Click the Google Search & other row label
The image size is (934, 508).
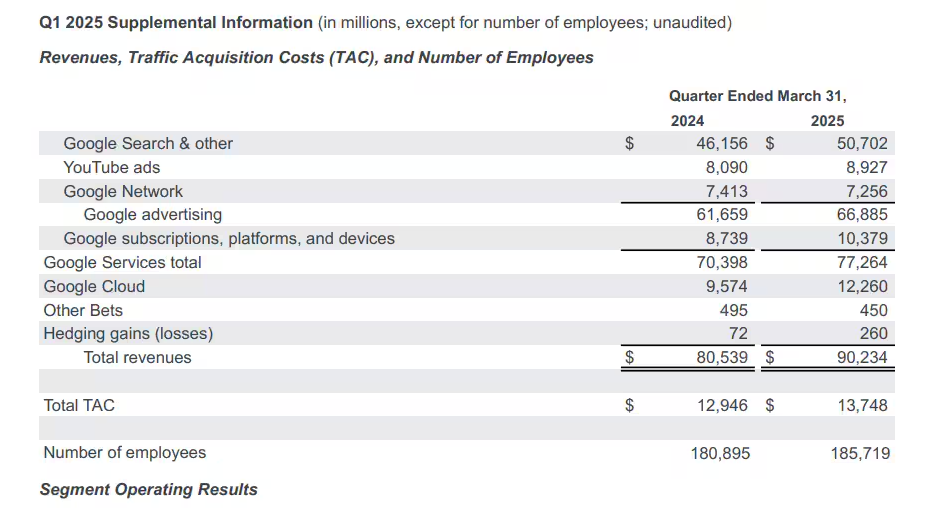[148, 143]
